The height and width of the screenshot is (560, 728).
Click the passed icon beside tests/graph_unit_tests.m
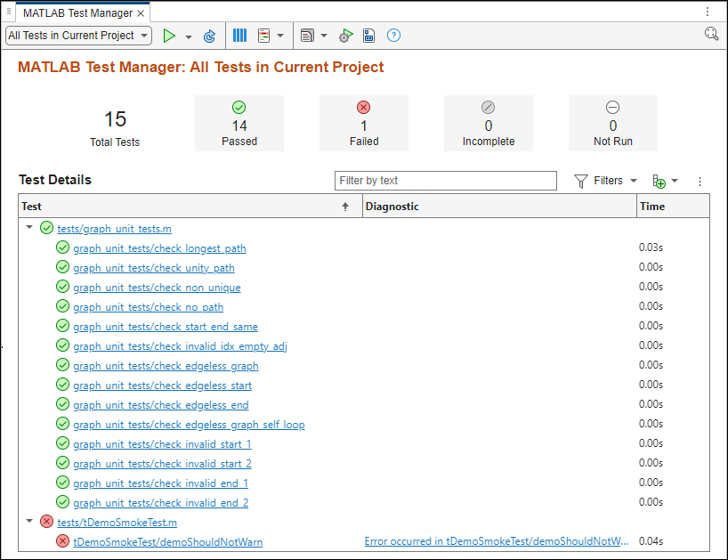click(46, 228)
